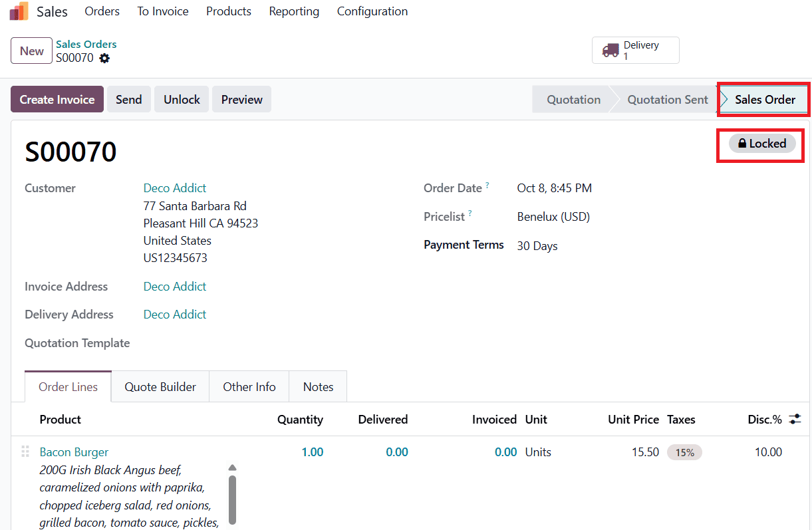Open the gear actions menu beside S00070

[x=104, y=59]
